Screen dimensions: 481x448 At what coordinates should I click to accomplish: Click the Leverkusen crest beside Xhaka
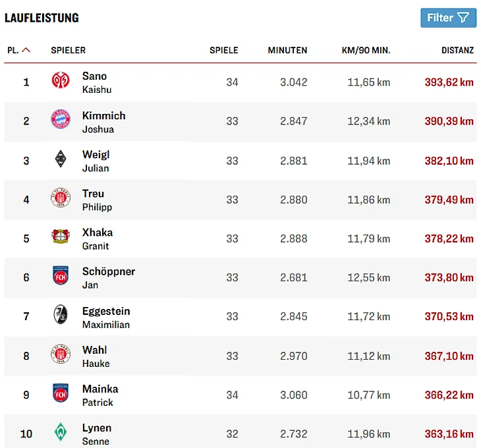click(x=61, y=237)
